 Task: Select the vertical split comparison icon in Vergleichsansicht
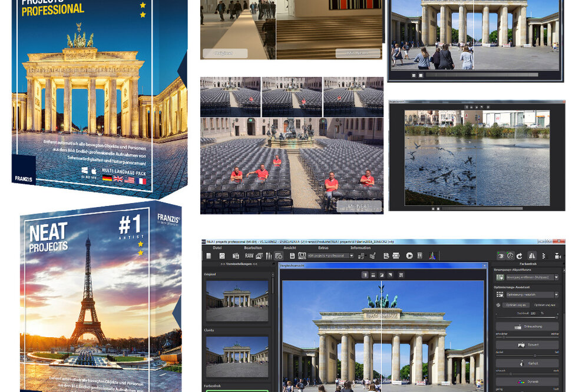click(x=365, y=274)
